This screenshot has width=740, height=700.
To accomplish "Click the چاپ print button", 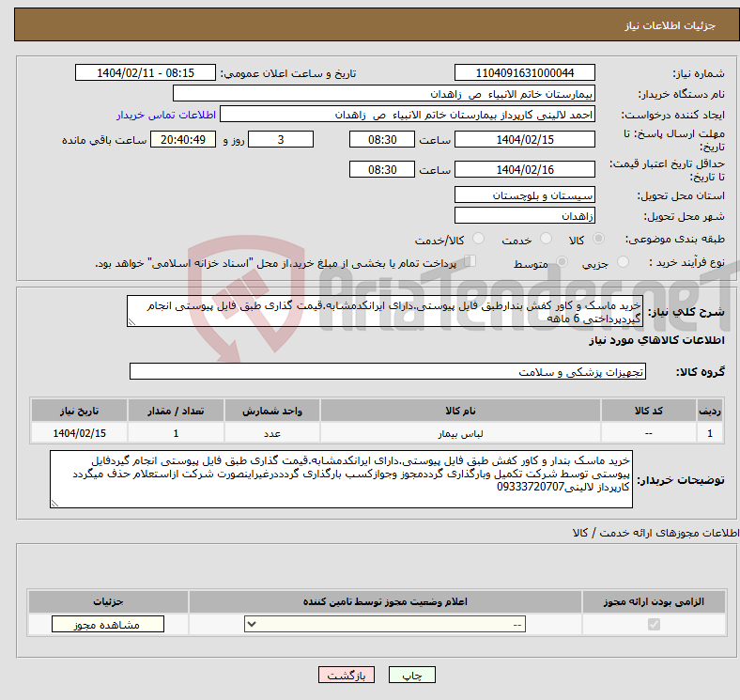I will (412, 676).
